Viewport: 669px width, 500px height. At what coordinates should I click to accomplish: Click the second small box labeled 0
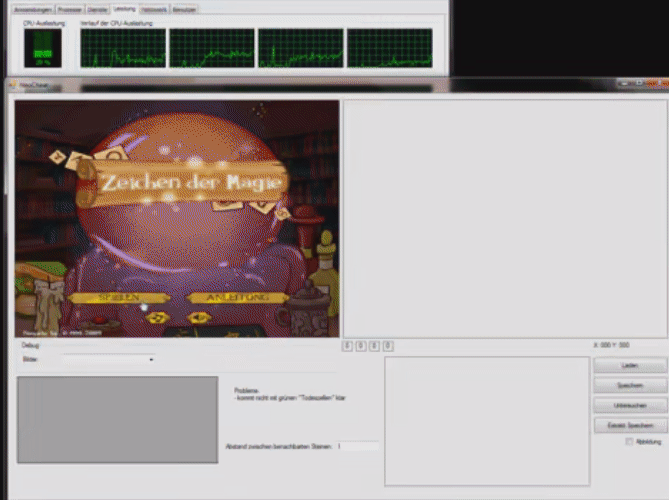[361, 346]
